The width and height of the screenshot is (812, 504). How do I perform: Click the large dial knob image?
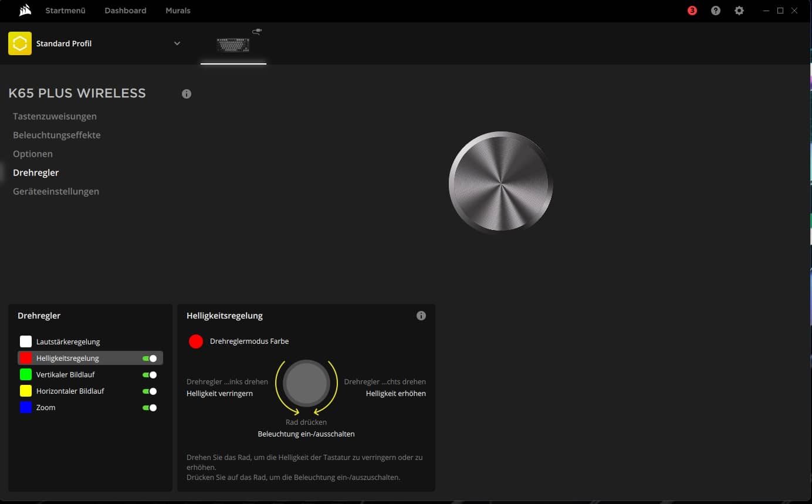point(500,182)
